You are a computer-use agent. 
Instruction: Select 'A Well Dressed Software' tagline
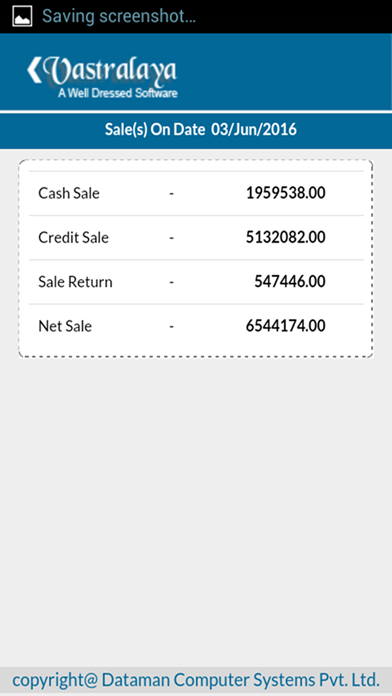(118, 93)
